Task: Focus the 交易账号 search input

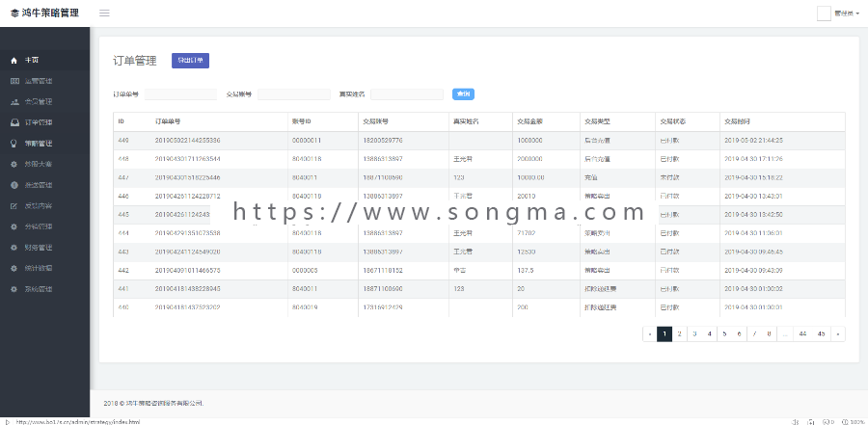Action: pos(294,94)
